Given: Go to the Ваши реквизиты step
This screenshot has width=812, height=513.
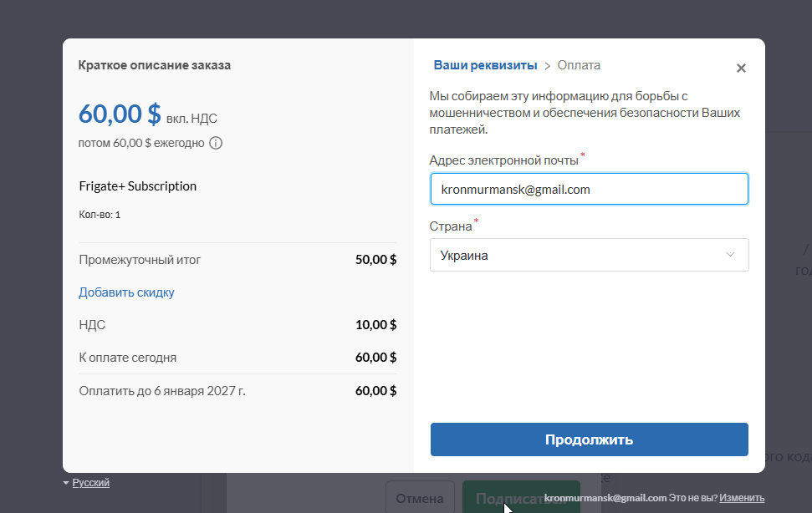Looking at the screenshot, I should tap(484, 65).
